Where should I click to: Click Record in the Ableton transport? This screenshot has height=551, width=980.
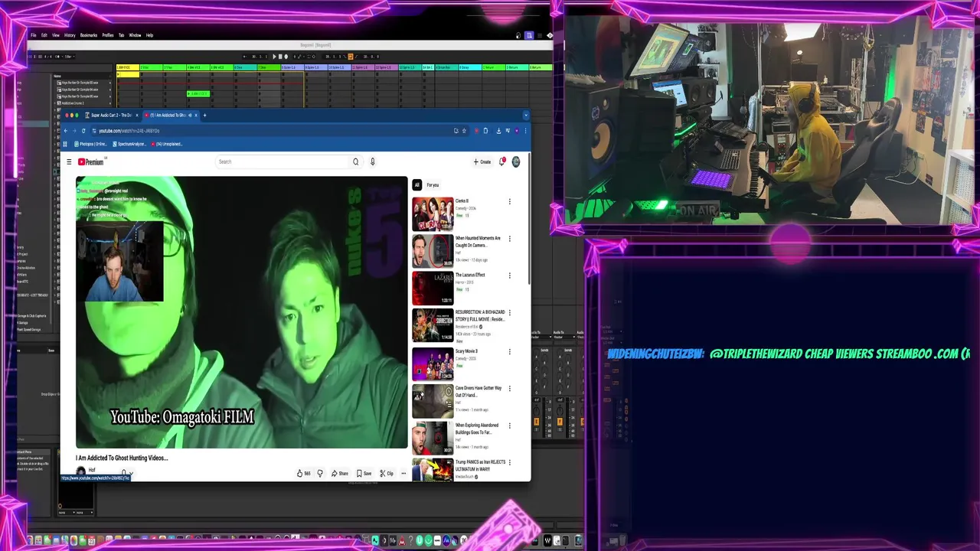click(x=286, y=57)
